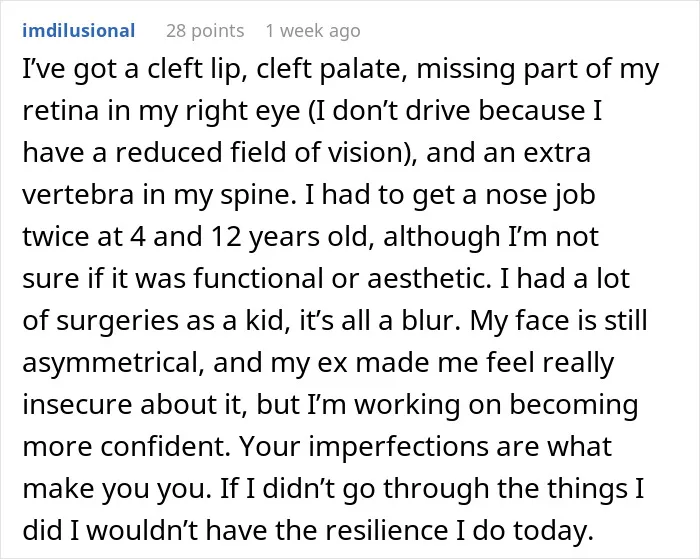700x559 pixels.
Task: Click the word 'resilience' in the last line
Action: point(386,530)
